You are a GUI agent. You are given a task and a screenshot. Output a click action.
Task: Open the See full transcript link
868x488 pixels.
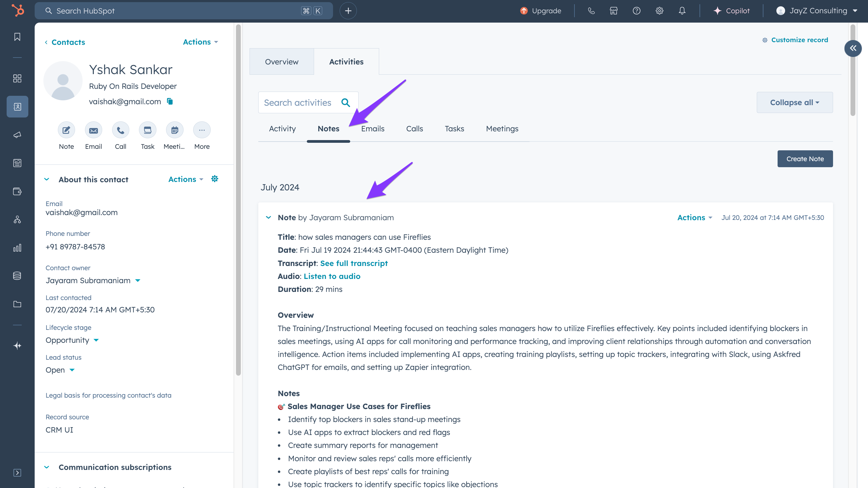tap(354, 263)
